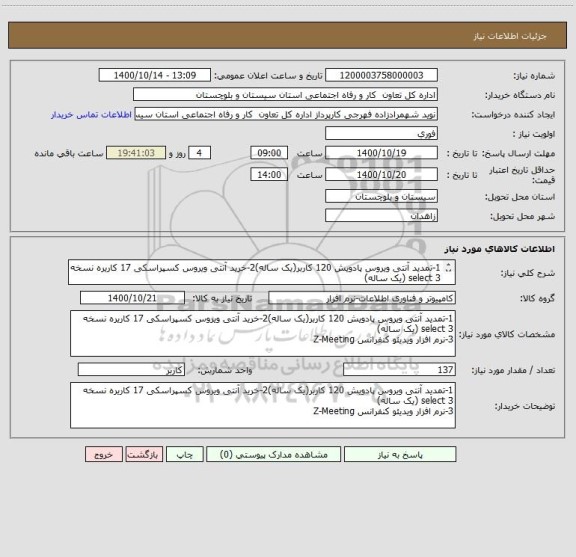Screen dimensions: 576x557
Task: Click the ایجاد کننده درخواست label
Action: (513, 115)
